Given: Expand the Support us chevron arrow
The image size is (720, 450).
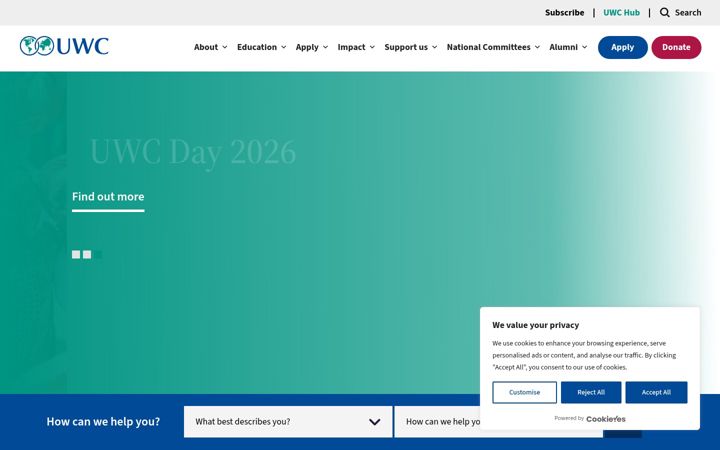Looking at the screenshot, I should click(x=434, y=47).
